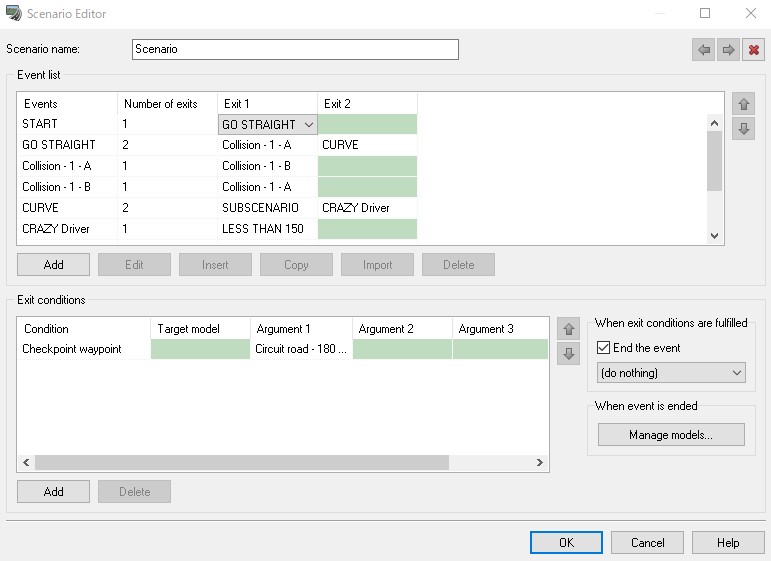The height and width of the screenshot is (561, 771).
Task: Toggle the End the event checkbox
Action: 603,348
